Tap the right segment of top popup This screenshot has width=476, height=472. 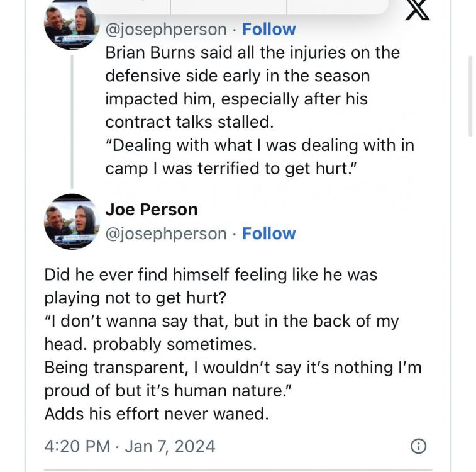point(336,6)
